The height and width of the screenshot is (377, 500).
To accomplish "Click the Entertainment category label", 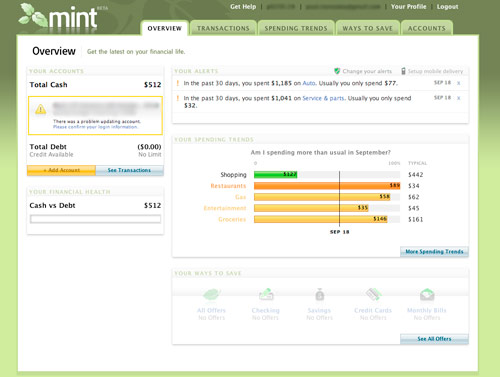I will point(225,208).
